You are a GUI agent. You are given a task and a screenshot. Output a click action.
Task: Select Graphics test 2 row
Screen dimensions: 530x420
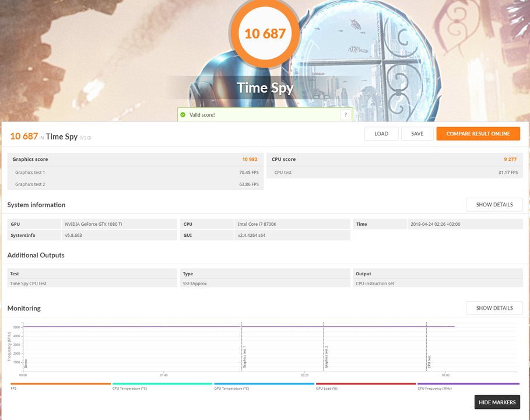(x=135, y=184)
